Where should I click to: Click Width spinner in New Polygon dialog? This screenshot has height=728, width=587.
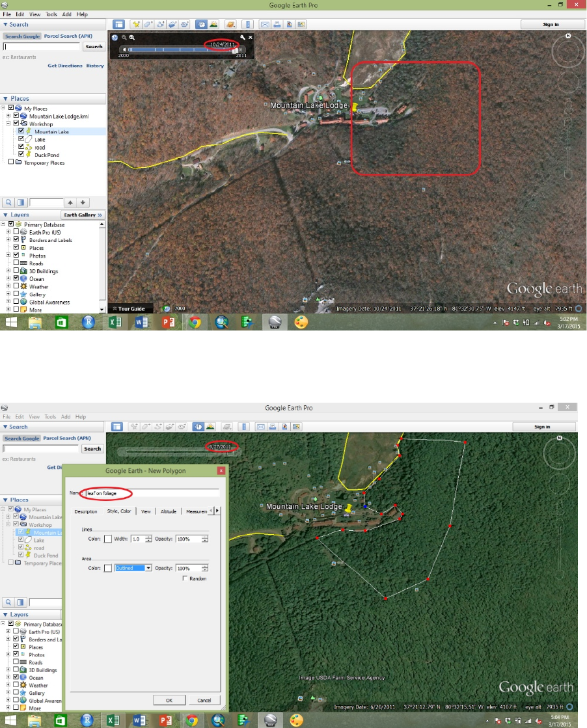pos(148,539)
